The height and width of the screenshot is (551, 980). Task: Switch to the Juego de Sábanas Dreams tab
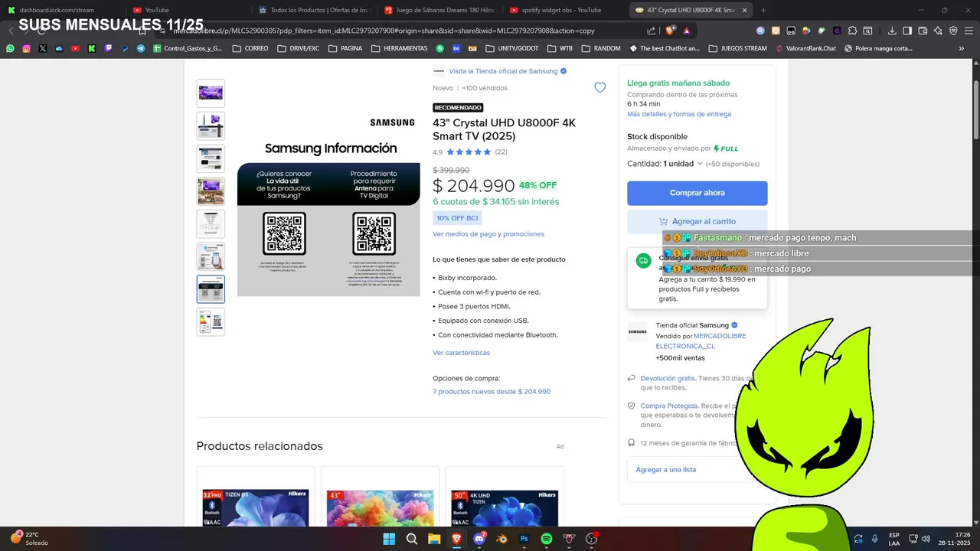point(438,10)
